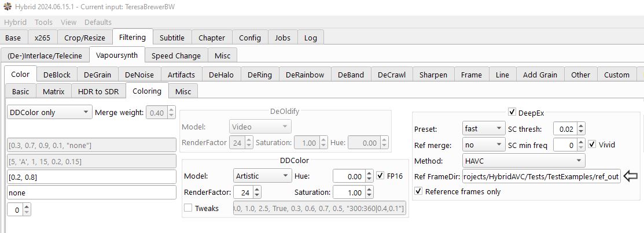
Task: Increase the SC thresh spinner value
Action: point(582,125)
